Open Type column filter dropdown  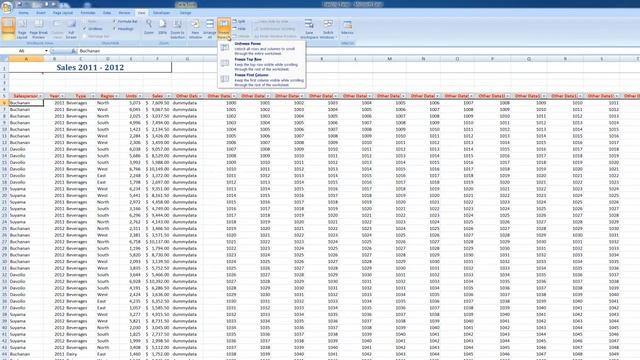point(93,96)
